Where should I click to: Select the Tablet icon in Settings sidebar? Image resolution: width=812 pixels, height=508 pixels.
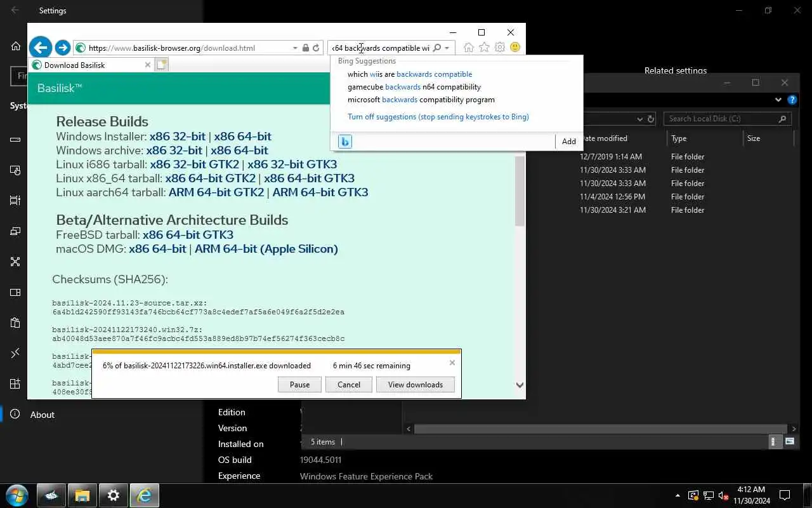(15, 170)
